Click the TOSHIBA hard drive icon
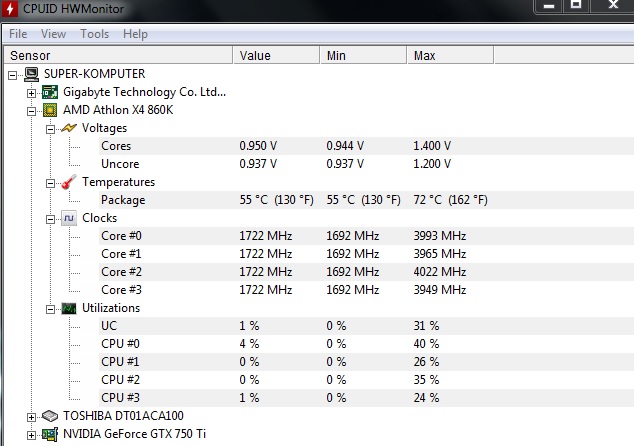This screenshot has width=634, height=446. 50,416
